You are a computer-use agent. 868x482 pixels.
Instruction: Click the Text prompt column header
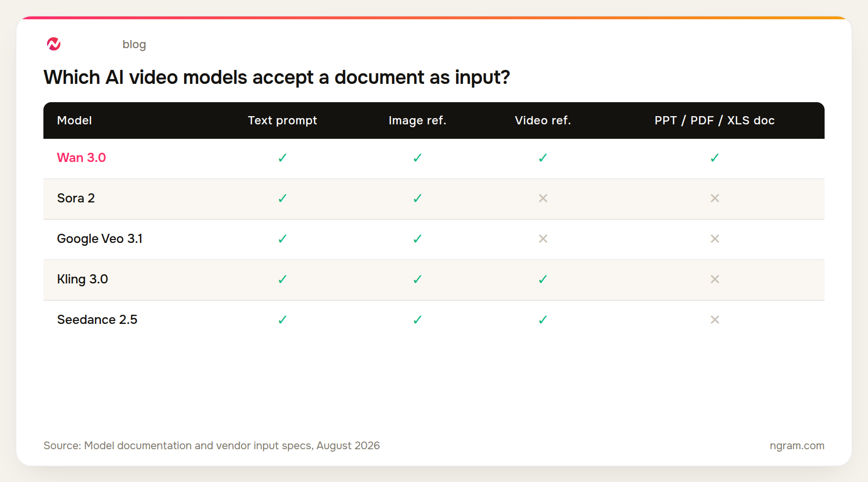coord(283,120)
